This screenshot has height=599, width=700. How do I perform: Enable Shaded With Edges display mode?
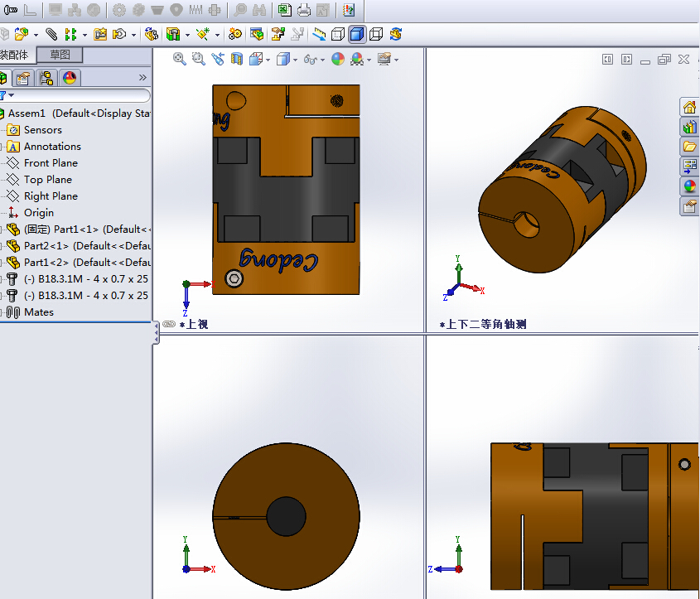[x=357, y=34]
